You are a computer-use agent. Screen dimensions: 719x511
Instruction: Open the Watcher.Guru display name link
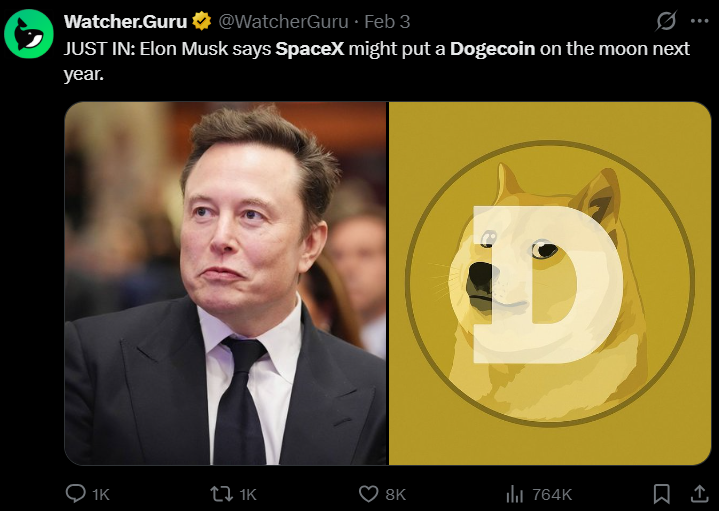click(125, 21)
